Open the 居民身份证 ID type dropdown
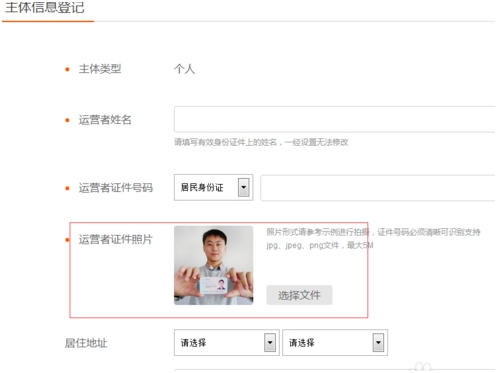This screenshot has width=501, height=373. [213, 187]
